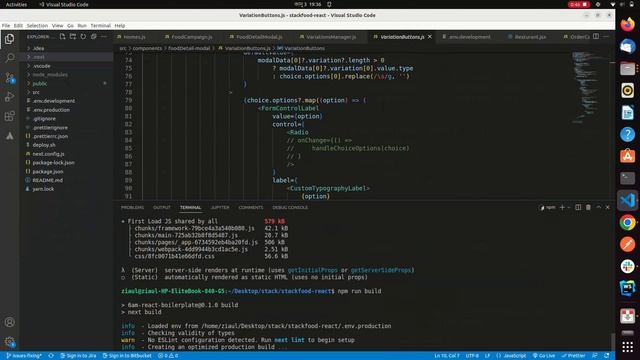Open the File menu
Viewport: 640px width, 360px height.
(x=6, y=25)
